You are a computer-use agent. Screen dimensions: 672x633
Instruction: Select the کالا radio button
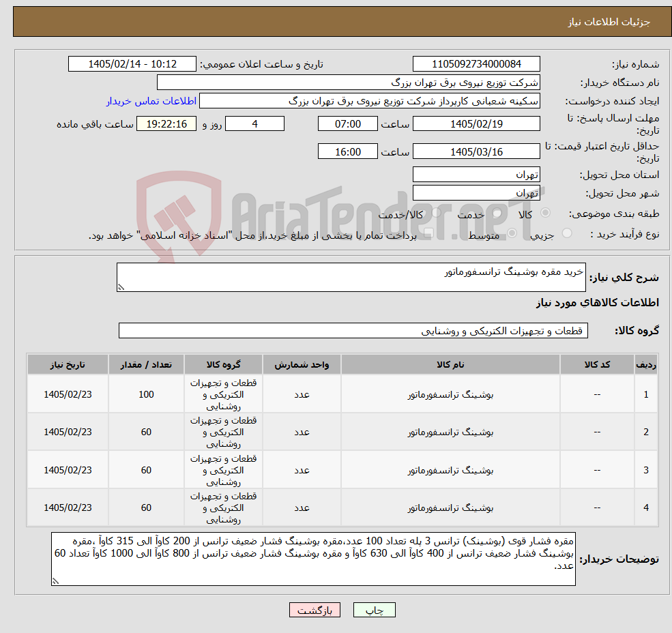pos(546,213)
